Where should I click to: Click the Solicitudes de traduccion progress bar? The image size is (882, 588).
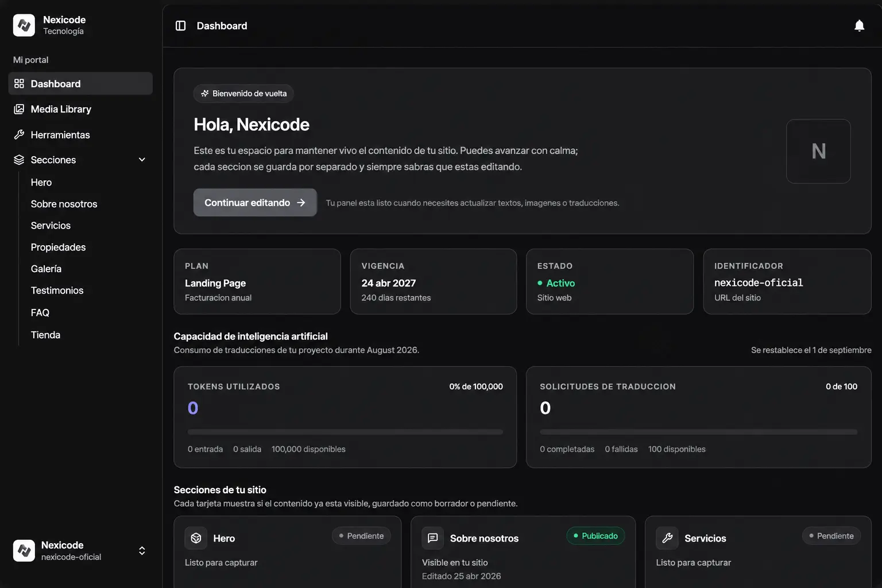coord(698,432)
